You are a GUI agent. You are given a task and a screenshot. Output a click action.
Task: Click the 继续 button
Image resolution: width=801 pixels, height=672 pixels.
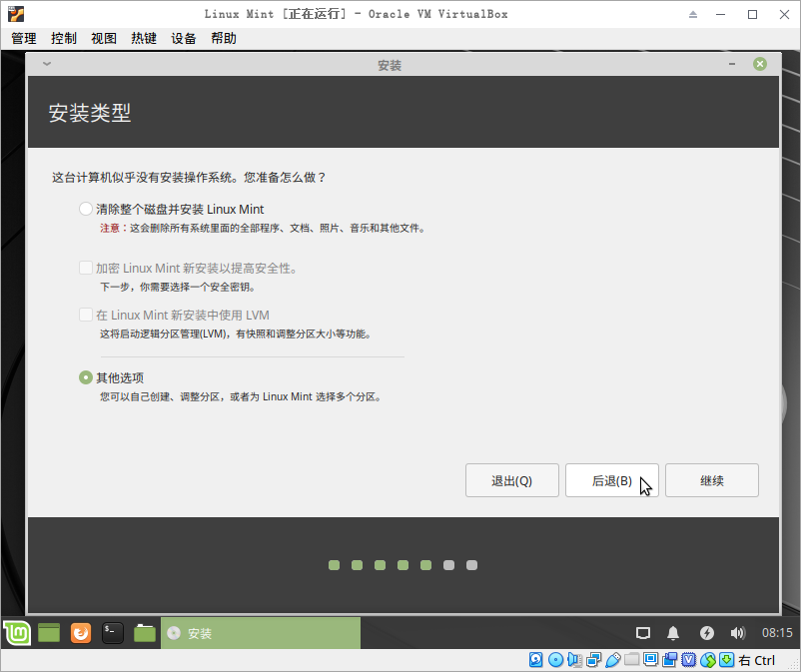click(711, 480)
